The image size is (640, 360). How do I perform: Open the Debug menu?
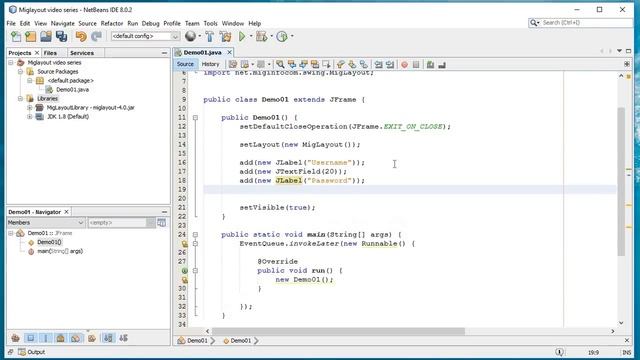(150, 23)
